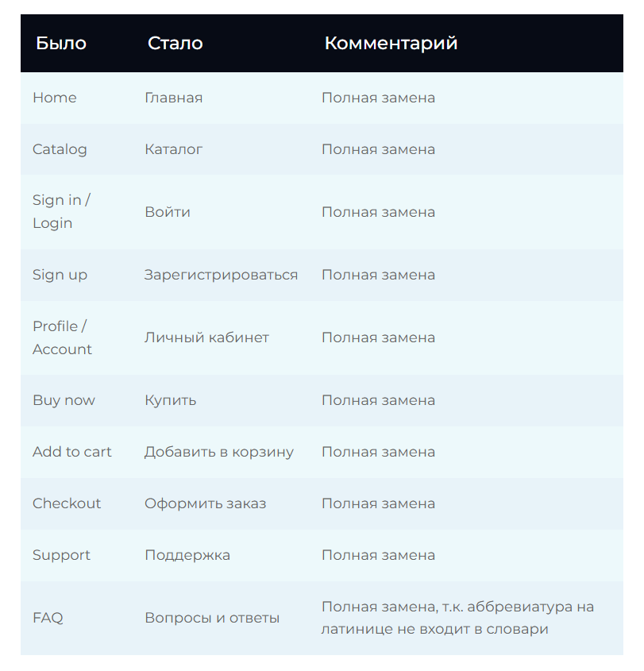Screen dimensions: 644x671
Task: Click the "Profile / Account" cell
Action: pos(62,337)
